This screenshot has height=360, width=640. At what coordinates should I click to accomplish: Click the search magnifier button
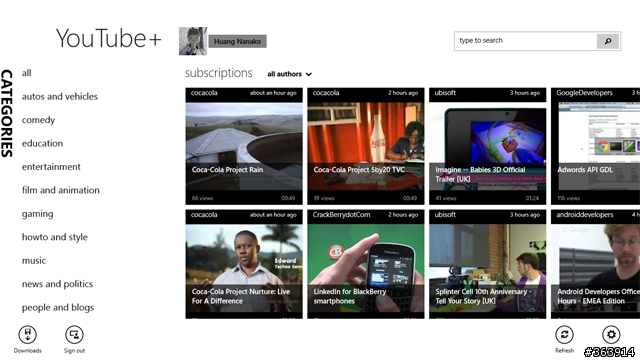608,41
